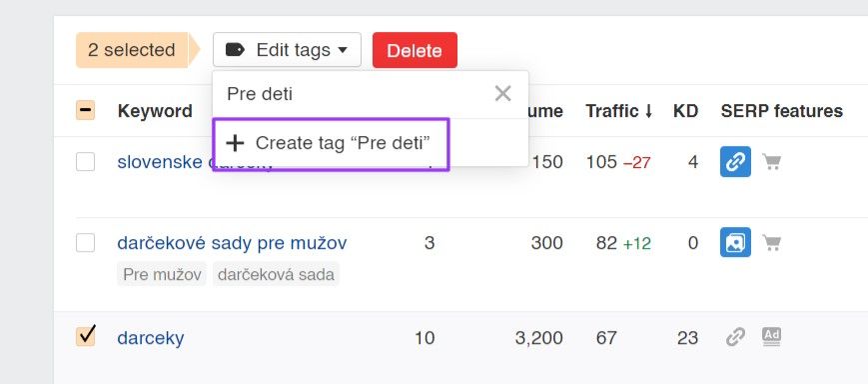
Task: Click the shopping cart icon in slovenske row
Action: pos(772,162)
